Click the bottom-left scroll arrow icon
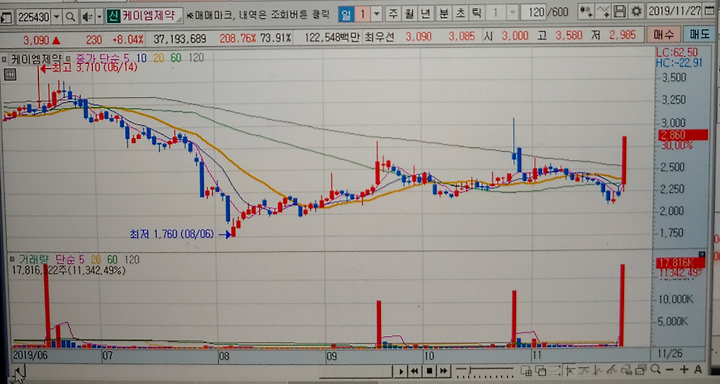The height and width of the screenshot is (384, 720). [x=18, y=371]
